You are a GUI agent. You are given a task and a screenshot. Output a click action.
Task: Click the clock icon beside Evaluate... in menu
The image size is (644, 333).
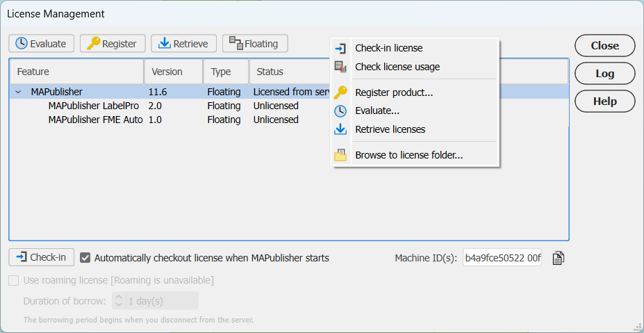click(x=340, y=111)
